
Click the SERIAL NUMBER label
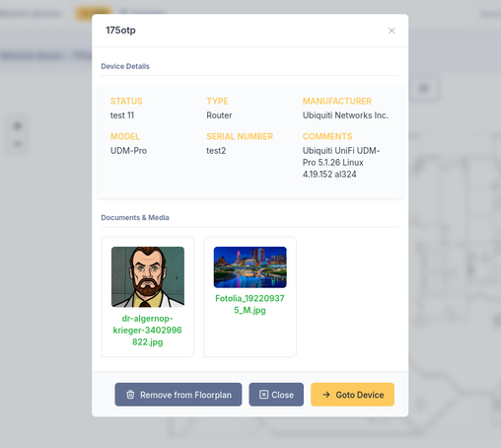[x=240, y=136]
